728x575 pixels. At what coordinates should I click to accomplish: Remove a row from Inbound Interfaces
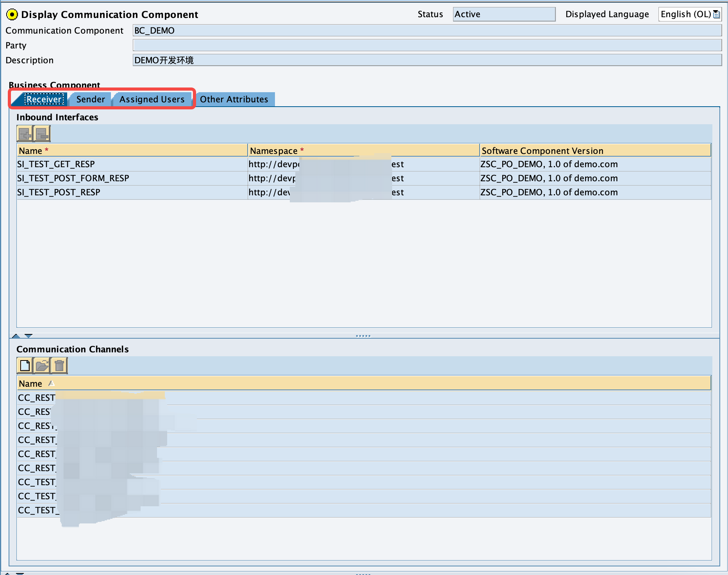(x=42, y=134)
